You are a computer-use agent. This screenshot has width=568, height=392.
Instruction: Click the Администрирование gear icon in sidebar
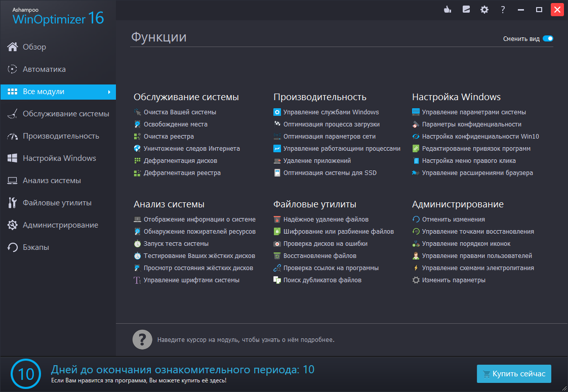click(12, 225)
